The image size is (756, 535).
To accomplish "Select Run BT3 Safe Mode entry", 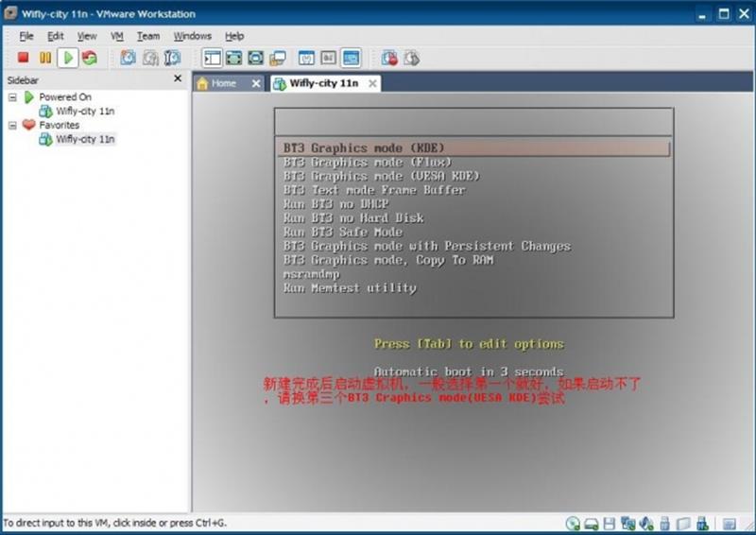I will click(474, 232).
